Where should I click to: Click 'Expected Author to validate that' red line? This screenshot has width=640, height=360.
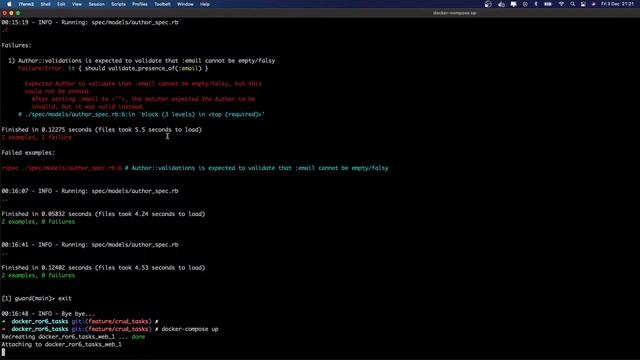coord(143,83)
